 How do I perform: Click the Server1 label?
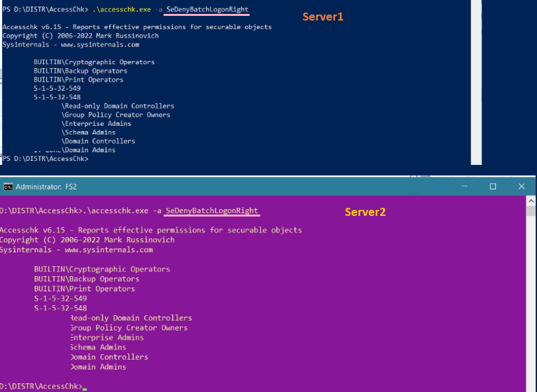pos(322,17)
